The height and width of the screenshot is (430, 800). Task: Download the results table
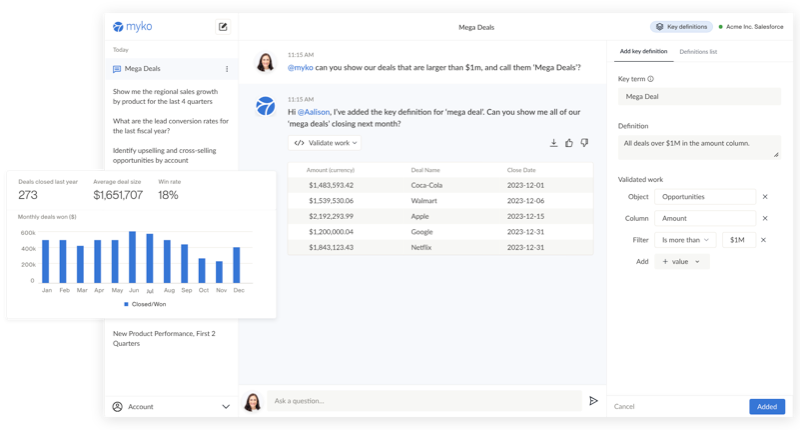(553, 143)
